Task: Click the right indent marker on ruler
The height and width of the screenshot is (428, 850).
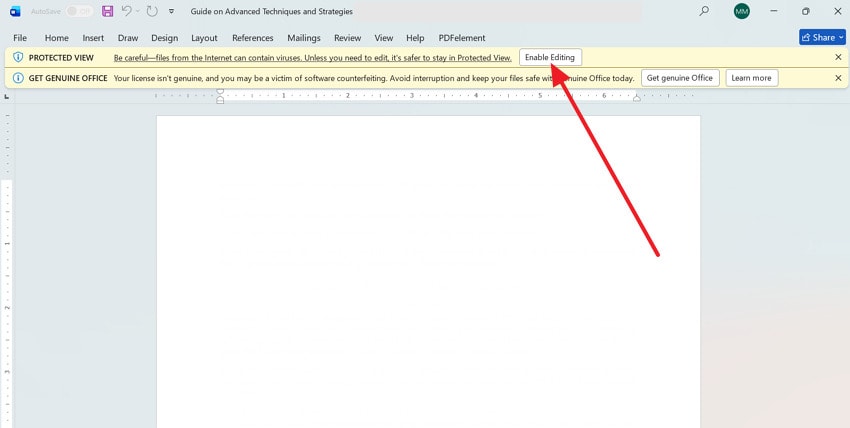Action: click(637, 98)
